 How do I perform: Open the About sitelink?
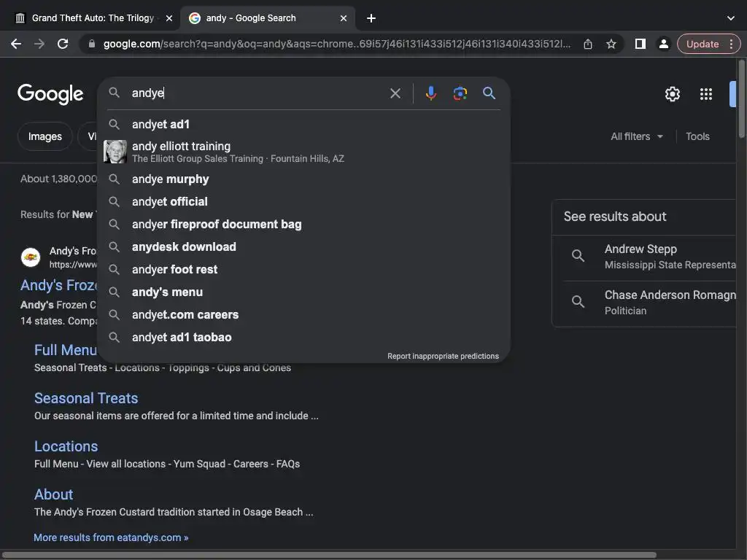54,494
